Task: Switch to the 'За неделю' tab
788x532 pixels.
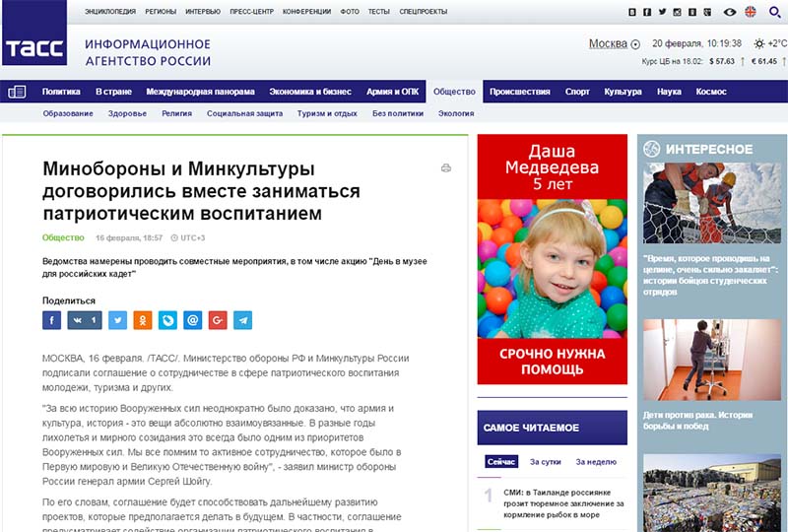Action: click(596, 461)
